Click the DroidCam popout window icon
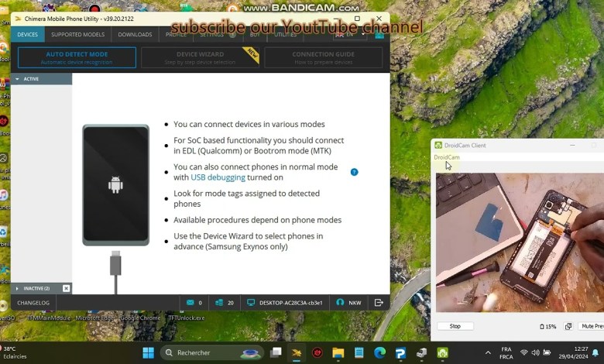This screenshot has height=364, width=604. [x=568, y=326]
